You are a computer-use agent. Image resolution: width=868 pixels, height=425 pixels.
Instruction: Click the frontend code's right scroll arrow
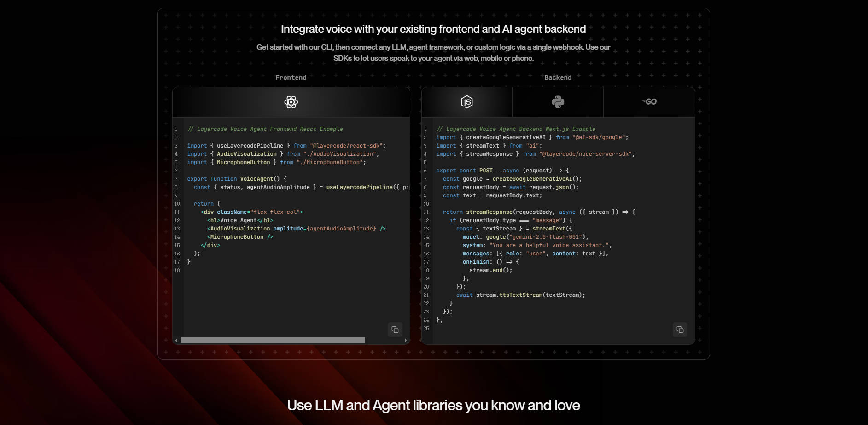pos(406,341)
